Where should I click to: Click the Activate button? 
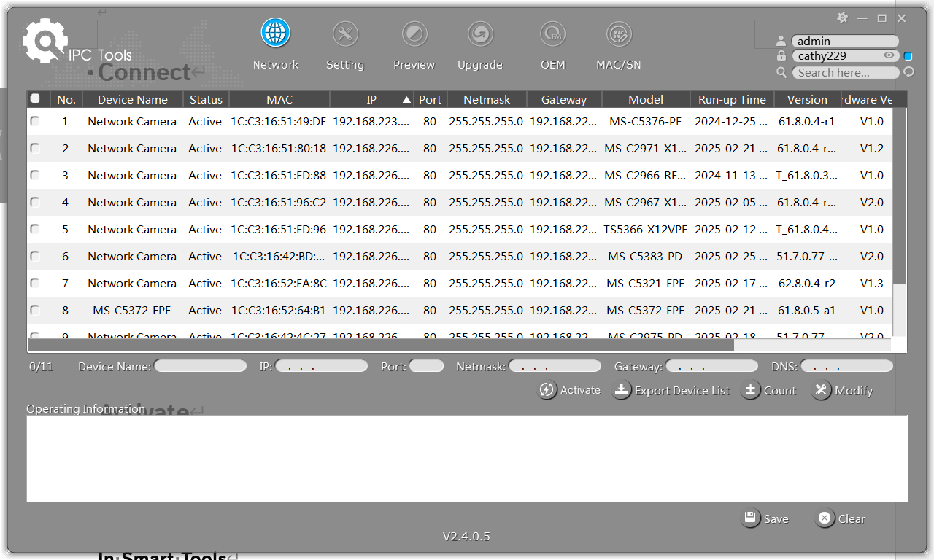[x=570, y=390]
